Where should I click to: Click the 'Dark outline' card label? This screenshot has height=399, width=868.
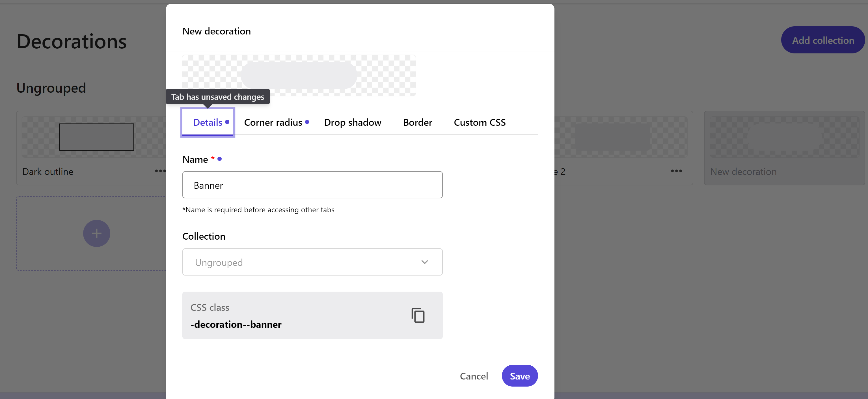tap(48, 172)
